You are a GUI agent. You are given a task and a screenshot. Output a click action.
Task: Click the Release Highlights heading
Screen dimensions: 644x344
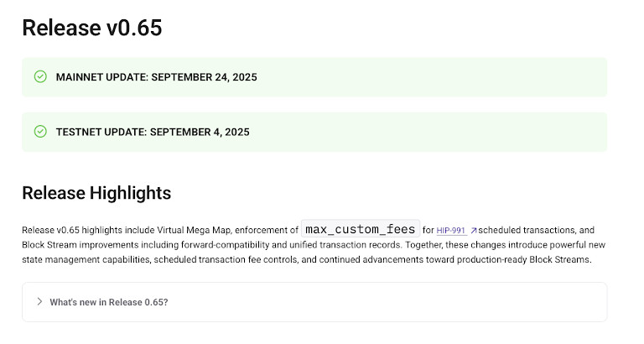click(96, 193)
